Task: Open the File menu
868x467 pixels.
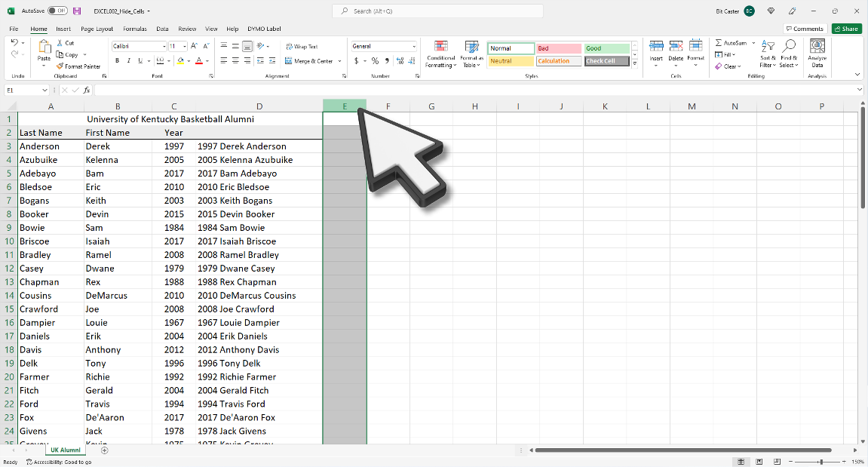Action: pos(14,29)
